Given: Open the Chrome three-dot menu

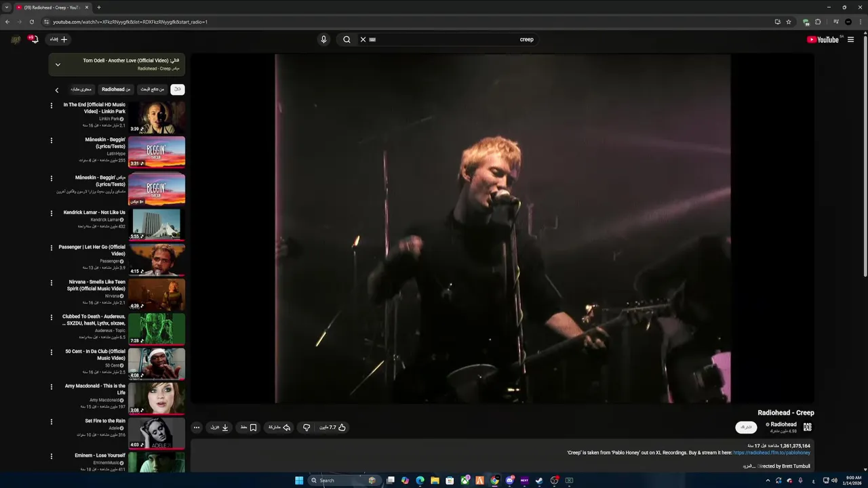Looking at the screenshot, I should (x=861, y=22).
